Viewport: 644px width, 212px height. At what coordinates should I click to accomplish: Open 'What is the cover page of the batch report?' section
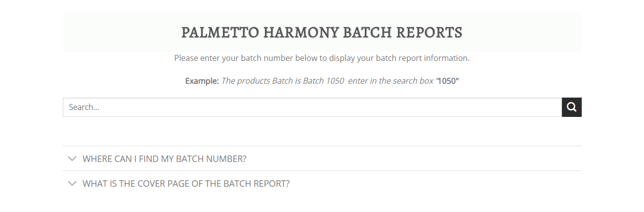click(x=322, y=183)
